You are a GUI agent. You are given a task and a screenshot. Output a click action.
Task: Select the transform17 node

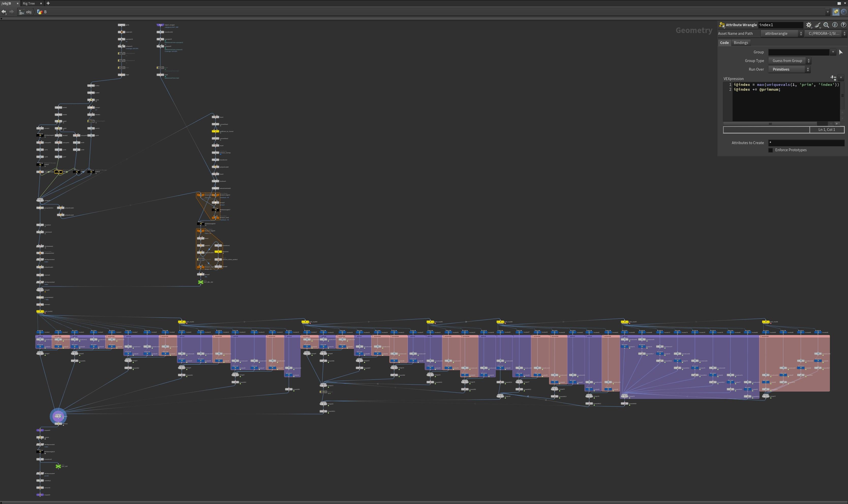tap(128, 347)
